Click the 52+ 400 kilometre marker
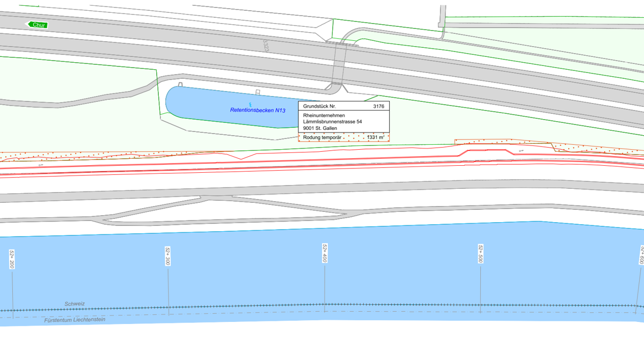Image resolution: width=644 pixels, height=338 pixels. [x=324, y=253]
